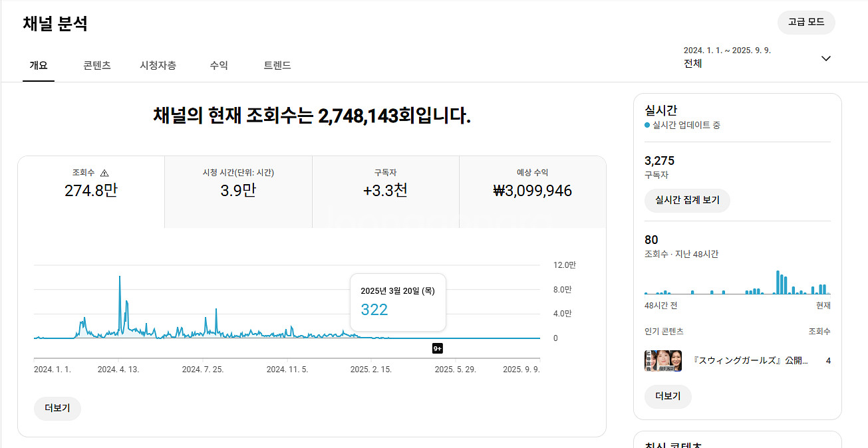Click the 2025년 3월 20일 chart tooltip
The width and height of the screenshot is (868, 448).
(x=398, y=302)
